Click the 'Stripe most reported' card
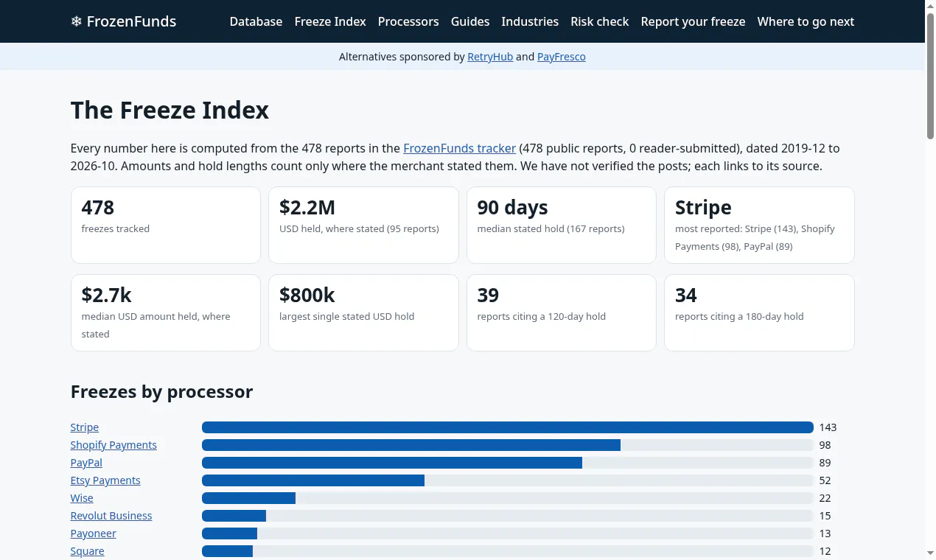This screenshot has height=560, width=936. coord(759,225)
